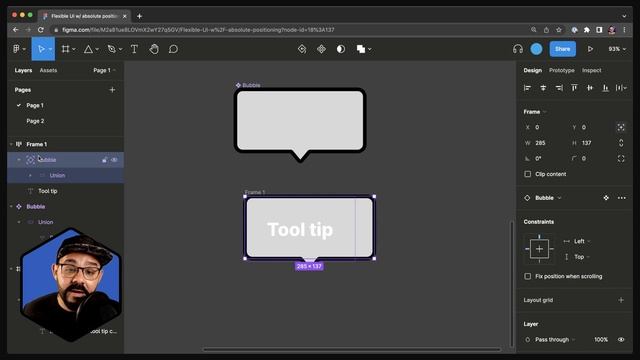This screenshot has height=360, width=640.
Task: Add a new page
Action: pyautogui.click(x=112, y=90)
